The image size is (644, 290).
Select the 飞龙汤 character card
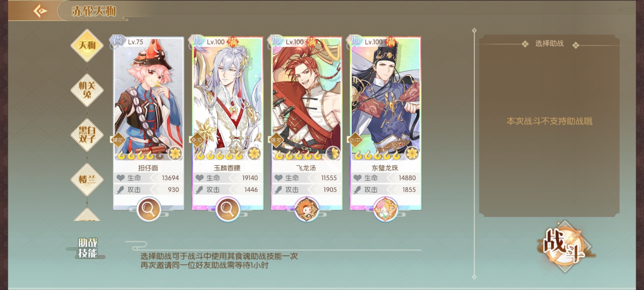tap(306, 123)
